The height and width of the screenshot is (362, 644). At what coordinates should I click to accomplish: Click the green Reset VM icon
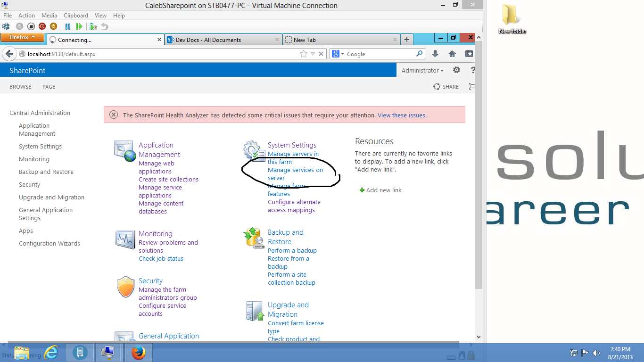point(79,26)
